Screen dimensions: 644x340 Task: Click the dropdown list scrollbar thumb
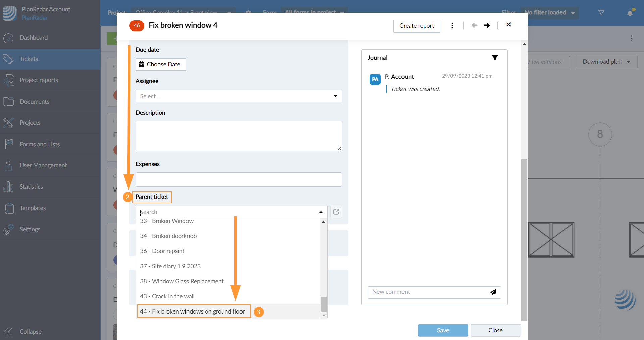(x=324, y=304)
